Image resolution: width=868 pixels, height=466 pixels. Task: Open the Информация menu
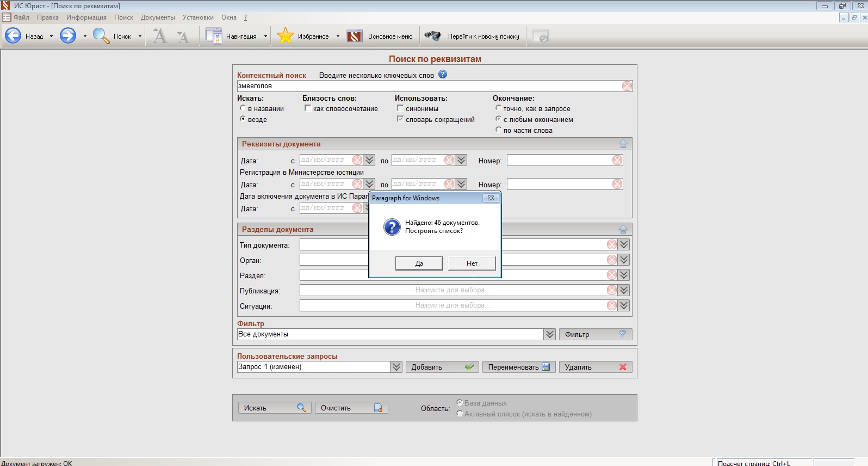pos(86,17)
